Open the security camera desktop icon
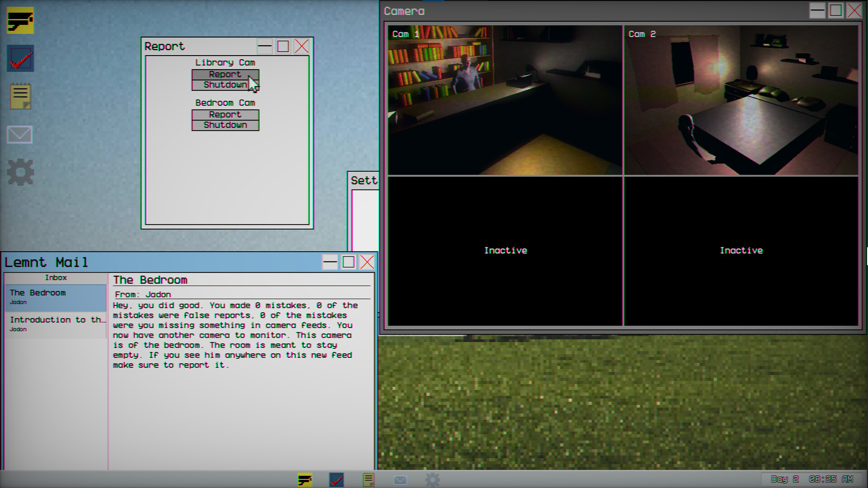Viewport: 868px width, 488px height. [20, 20]
